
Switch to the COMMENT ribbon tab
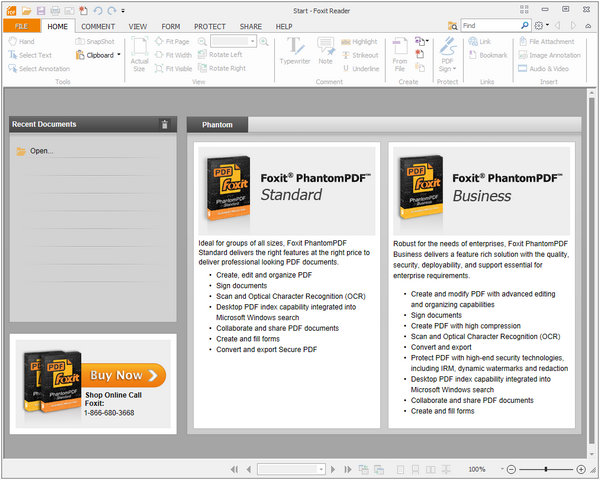98,26
